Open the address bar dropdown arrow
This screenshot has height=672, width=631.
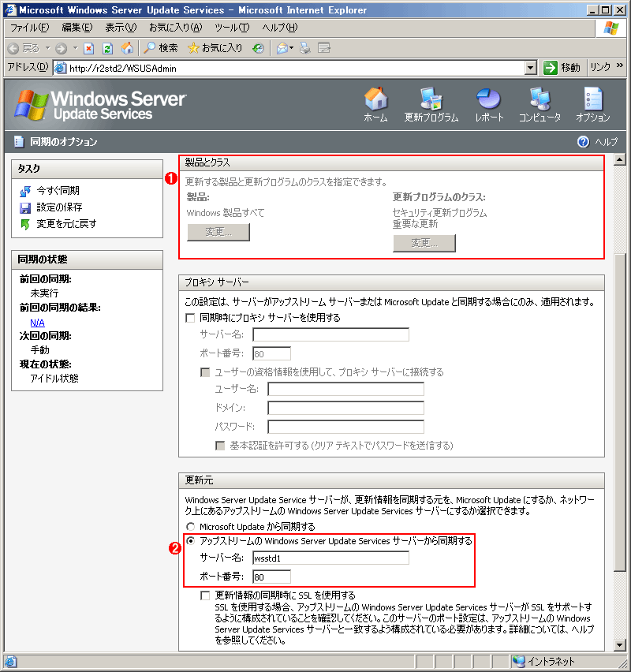[531, 68]
